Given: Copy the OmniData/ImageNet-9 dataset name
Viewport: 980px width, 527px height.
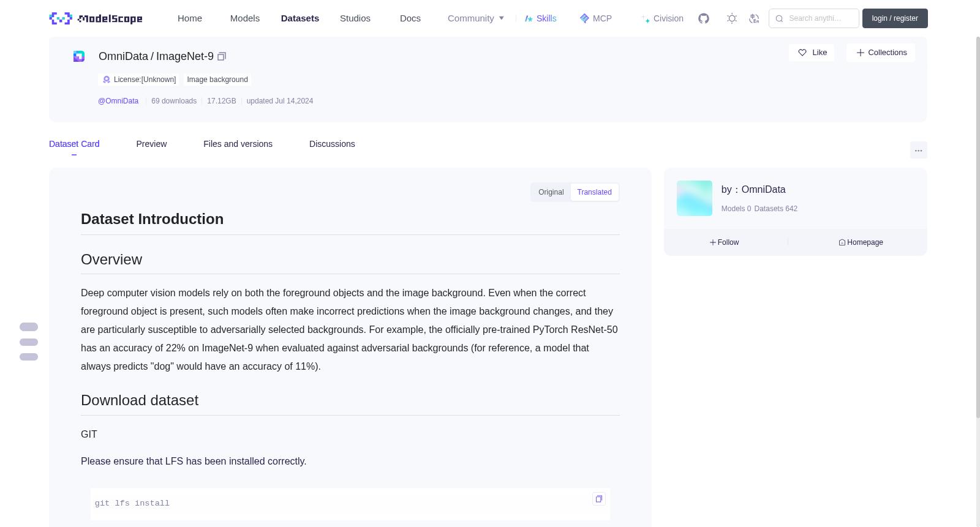Looking at the screenshot, I should [x=222, y=56].
